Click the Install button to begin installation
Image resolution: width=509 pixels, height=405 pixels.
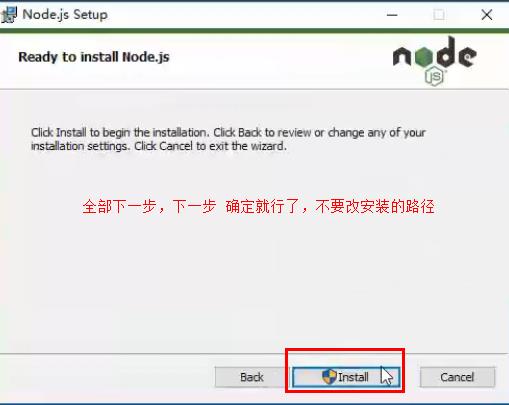pos(346,377)
